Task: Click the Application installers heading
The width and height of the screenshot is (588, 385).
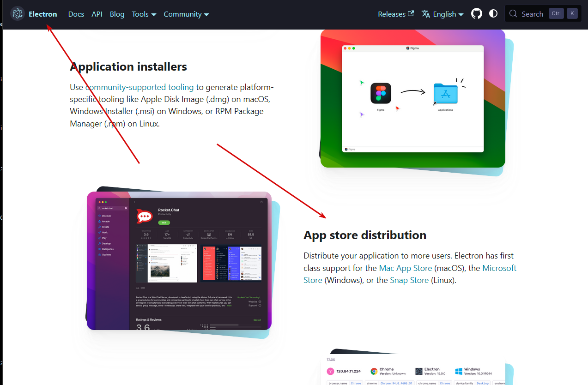Action: pyautogui.click(x=128, y=66)
